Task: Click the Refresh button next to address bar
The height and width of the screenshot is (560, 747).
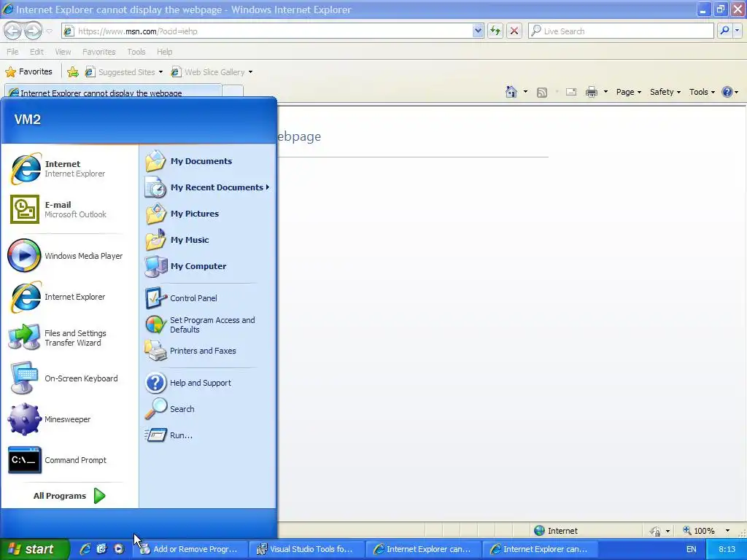Action: coord(495,31)
